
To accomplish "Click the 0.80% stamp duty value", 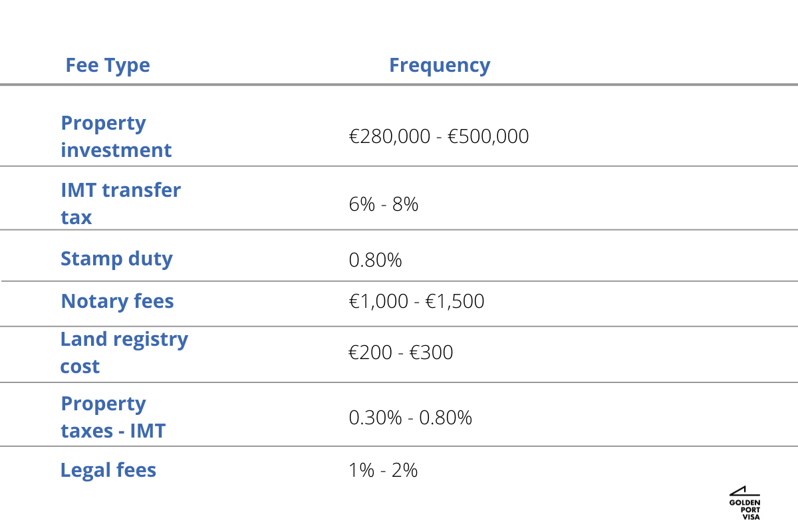I will pyautogui.click(x=375, y=260).
